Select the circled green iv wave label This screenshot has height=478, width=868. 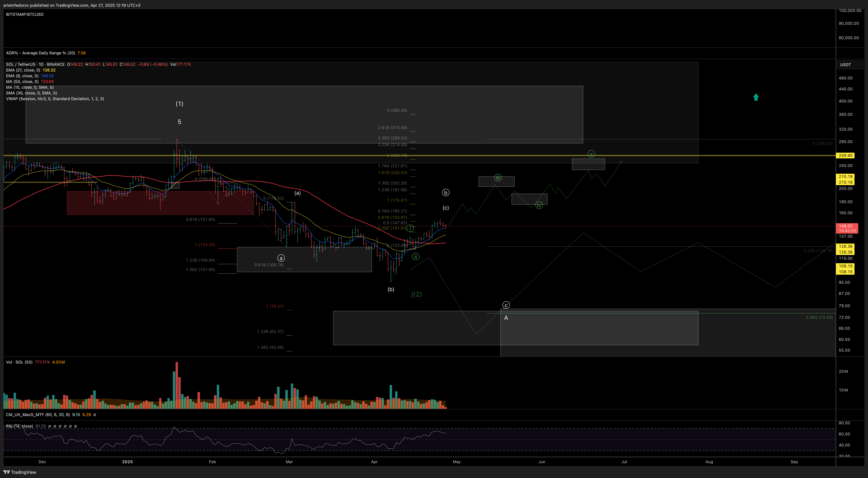click(539, 205)
